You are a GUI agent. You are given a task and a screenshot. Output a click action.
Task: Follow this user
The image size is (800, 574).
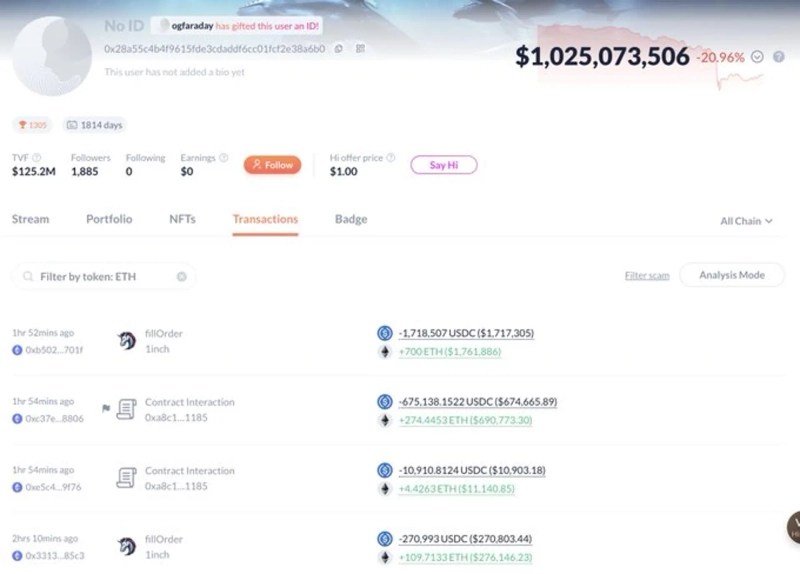(x=272, y=165)
